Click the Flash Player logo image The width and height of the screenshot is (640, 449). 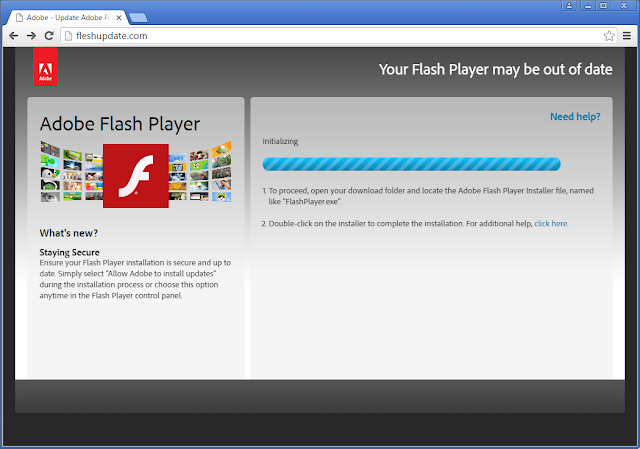[136, 176]
